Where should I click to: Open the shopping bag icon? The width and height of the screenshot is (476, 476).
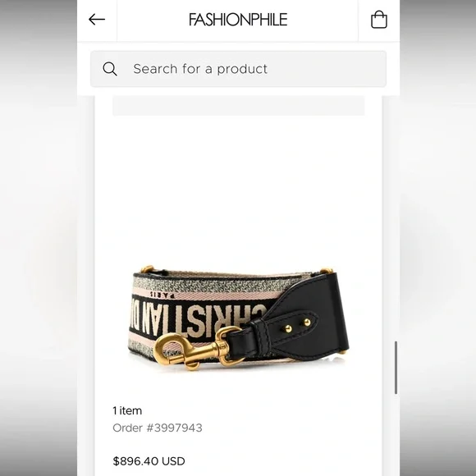379,20
